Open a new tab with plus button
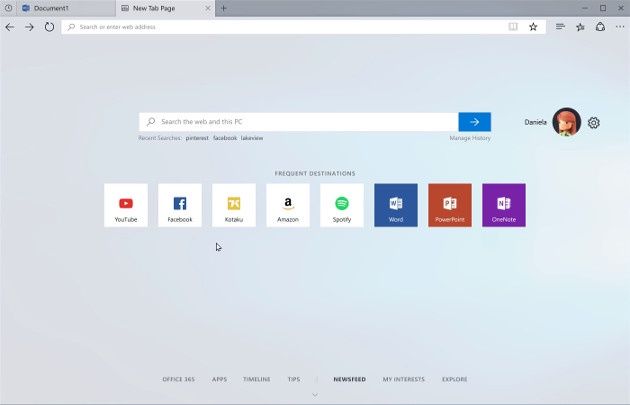Screen dimensions: 630x405 click(x=224, y=8)
